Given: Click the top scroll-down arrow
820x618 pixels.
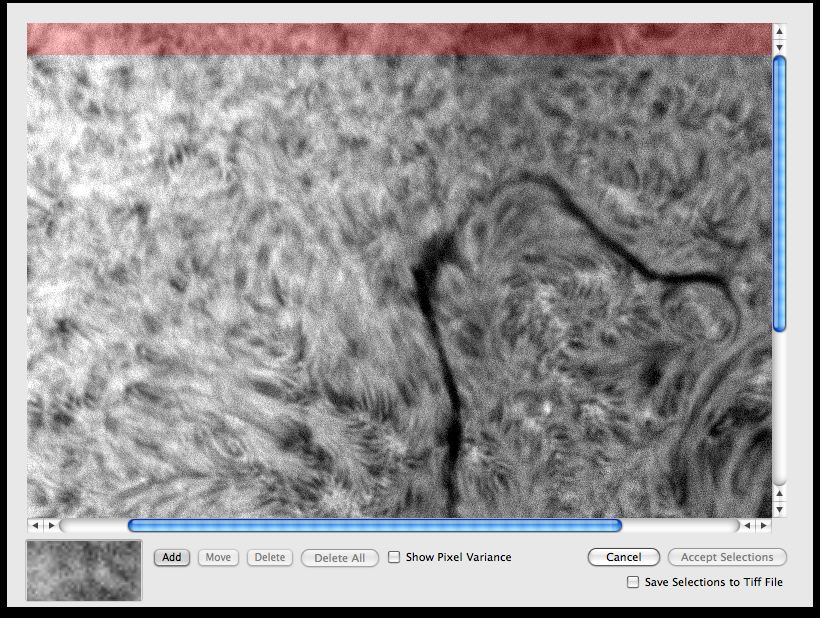Looking at the screenshot, I should 779,48.
